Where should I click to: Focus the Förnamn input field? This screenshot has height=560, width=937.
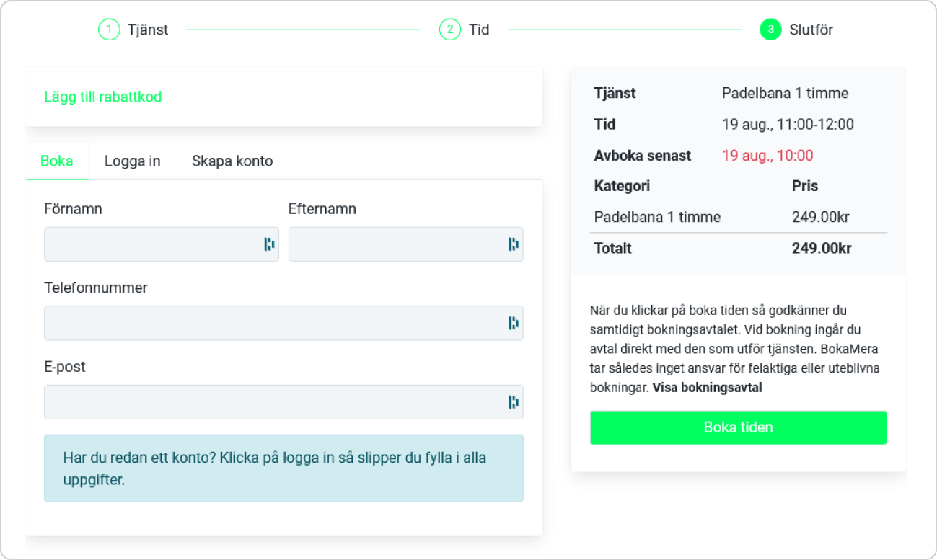point(162,244)
